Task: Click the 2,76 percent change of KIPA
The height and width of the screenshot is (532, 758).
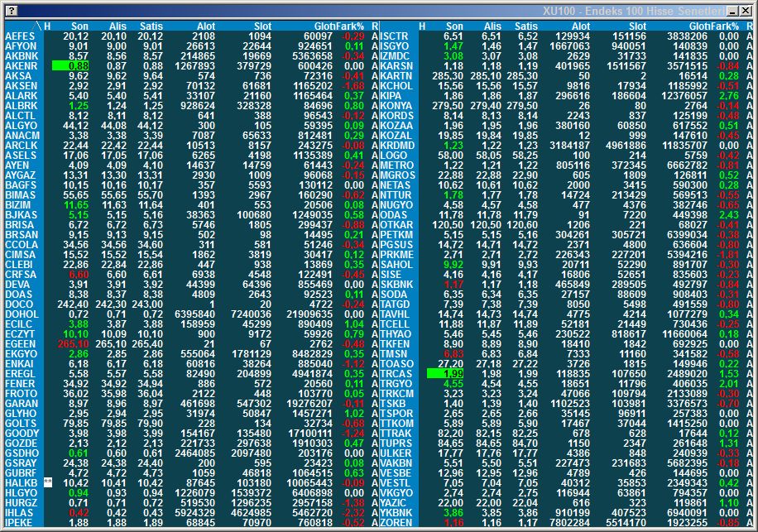Action: coord(729,96)
